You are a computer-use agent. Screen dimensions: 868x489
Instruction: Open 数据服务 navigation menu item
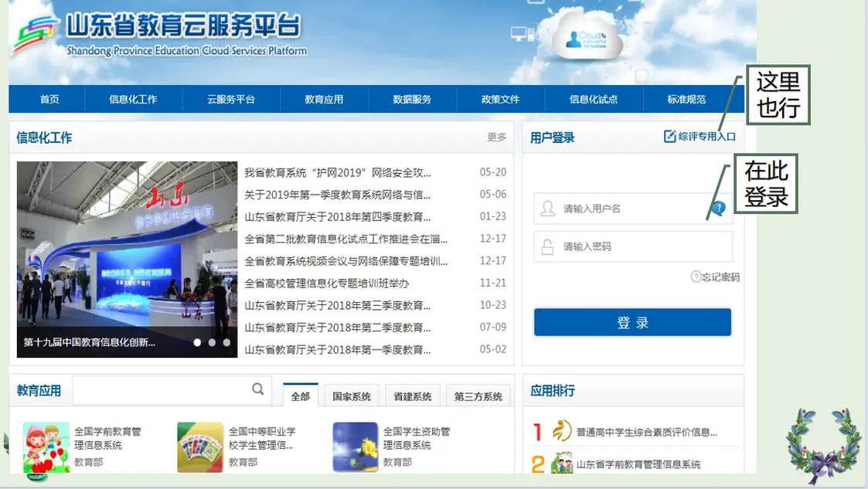pyautogui.click(x=412, y=99)
